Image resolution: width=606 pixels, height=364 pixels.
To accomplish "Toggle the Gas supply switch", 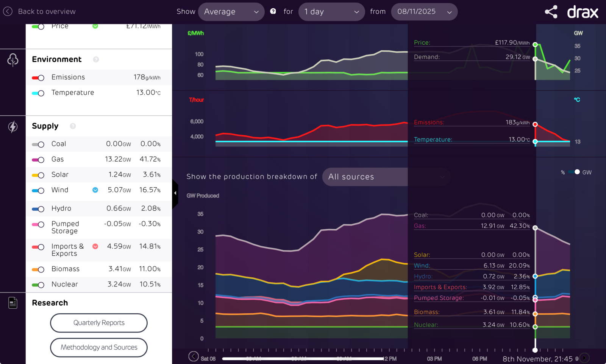I will 38,160.
